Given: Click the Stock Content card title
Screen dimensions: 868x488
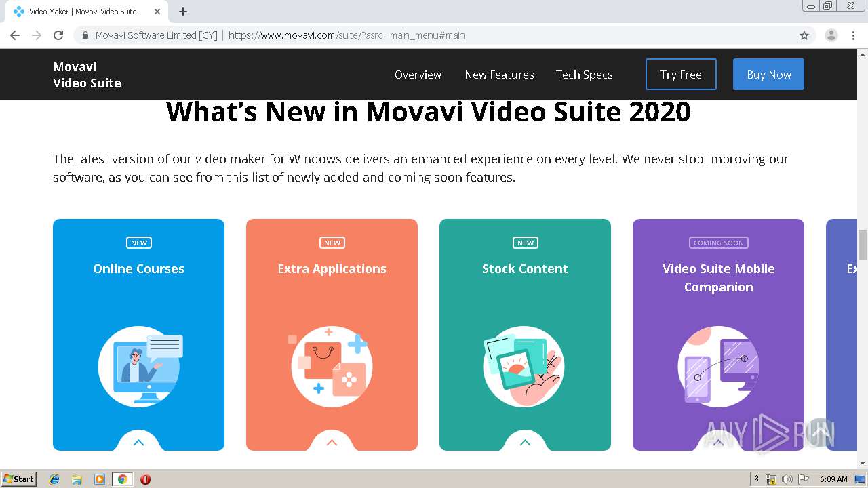Looking at the screenshot, I should tap(525, 269).
